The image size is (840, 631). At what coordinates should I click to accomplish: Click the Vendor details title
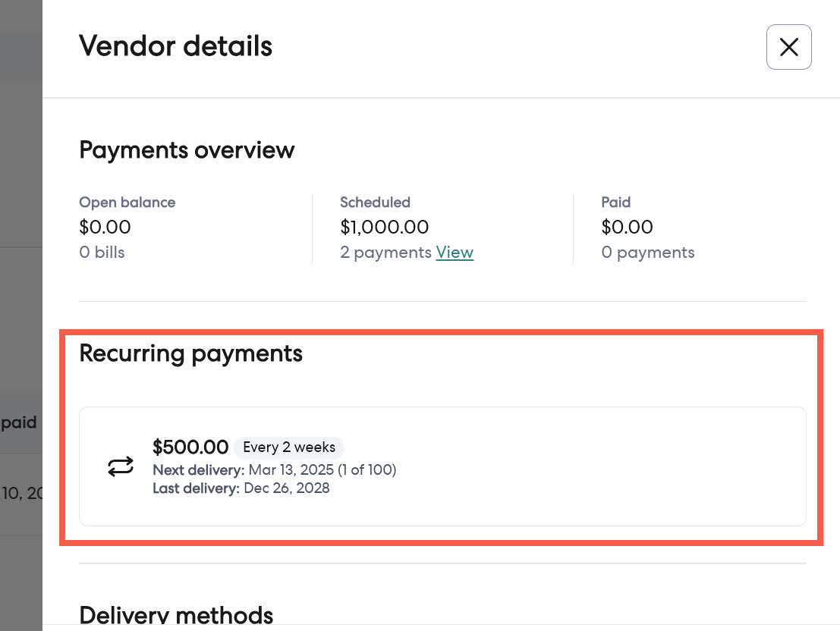tap(175, 46)
